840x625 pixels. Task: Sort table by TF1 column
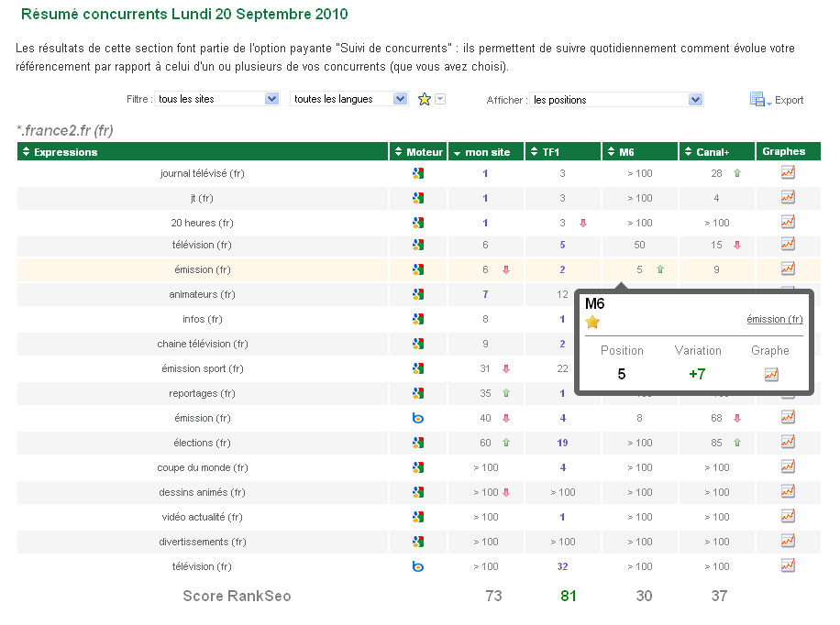tap(549, 152)
